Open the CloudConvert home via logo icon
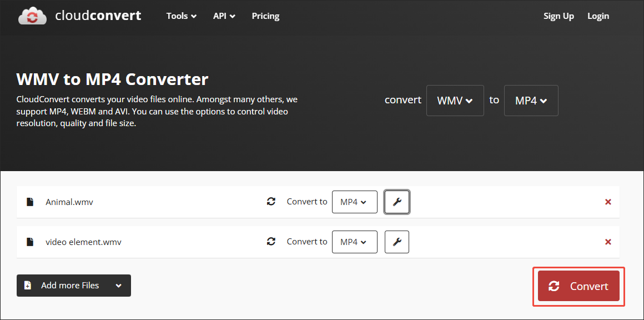This screenshot has height=320, width=644. (x=32, y=16)
